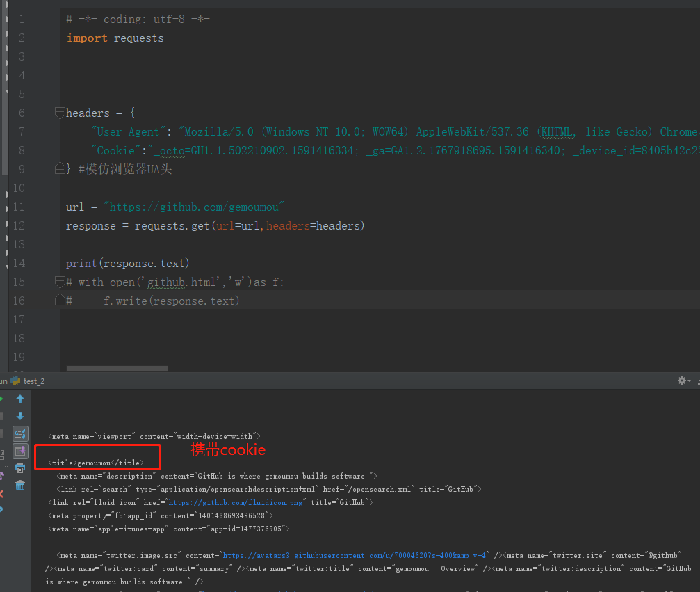Click the "headers = {" code line
This screenshot has width=700, height=592.
100,113
